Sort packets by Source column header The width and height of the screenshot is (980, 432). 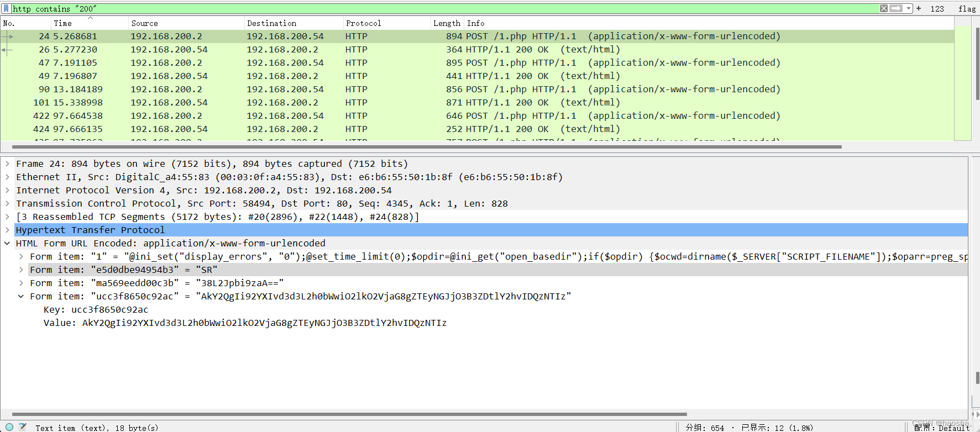pos(186,23)
